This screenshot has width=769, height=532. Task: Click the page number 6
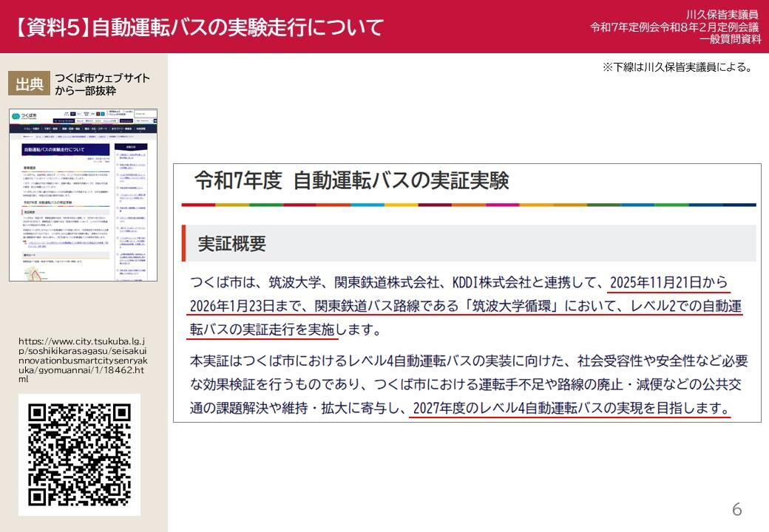point(736,509)
